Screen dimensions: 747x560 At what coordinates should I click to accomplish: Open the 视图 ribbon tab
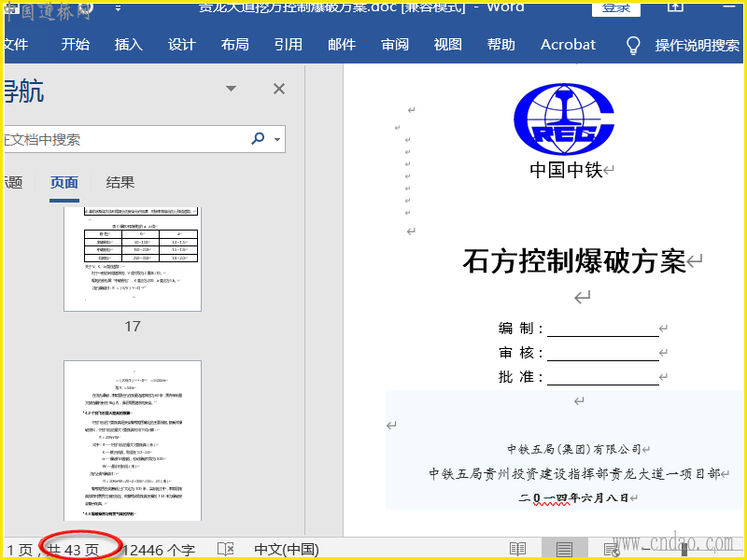click(448, 44)
